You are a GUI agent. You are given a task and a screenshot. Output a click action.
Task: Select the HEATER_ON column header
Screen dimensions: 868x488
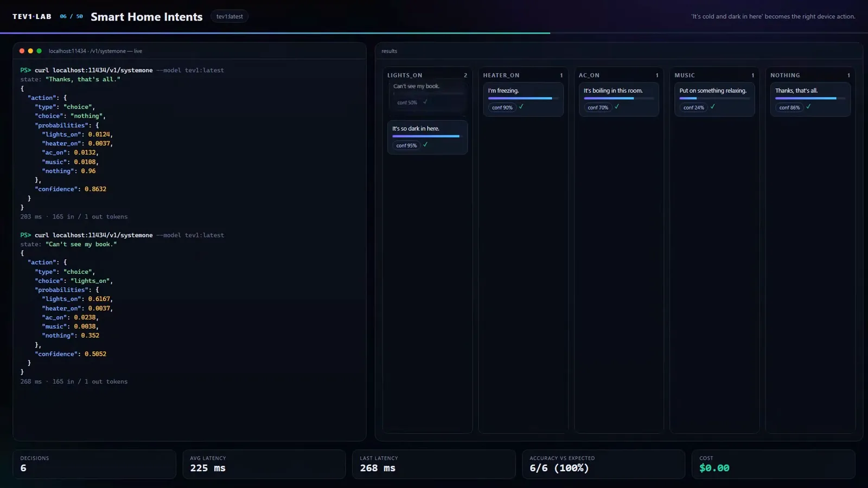501,75
